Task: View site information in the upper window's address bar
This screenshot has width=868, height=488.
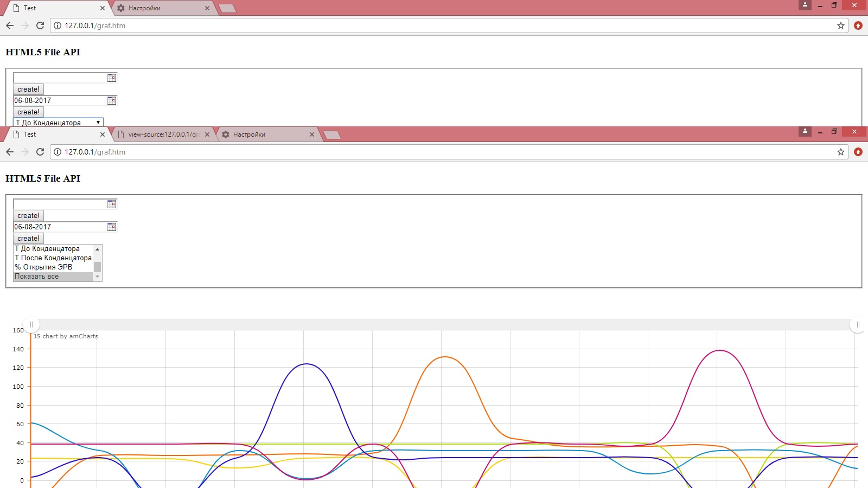Action: pos(58,25)
